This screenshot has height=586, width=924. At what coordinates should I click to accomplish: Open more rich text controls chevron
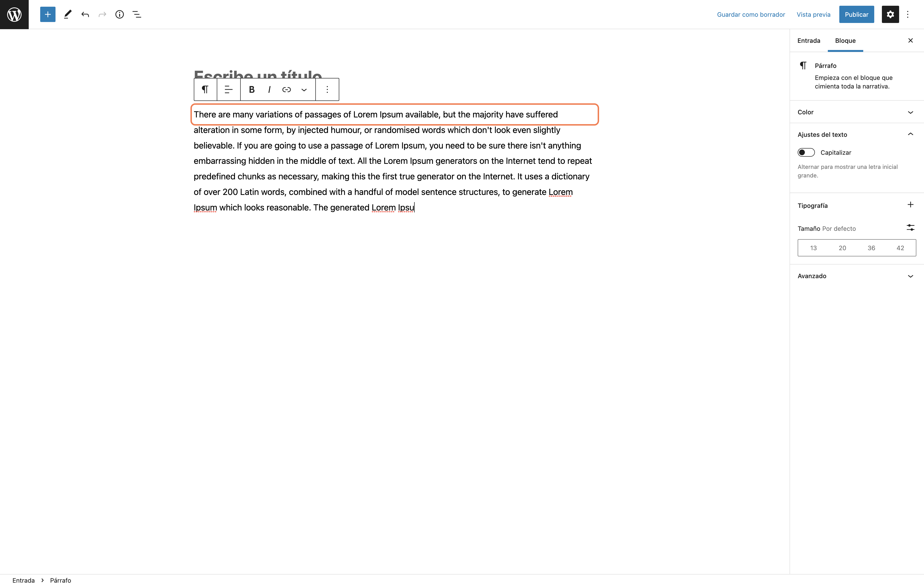tap(304, 89)
